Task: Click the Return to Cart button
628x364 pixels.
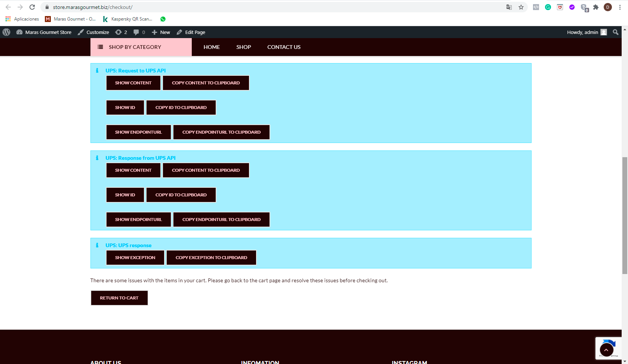Action: point(119,298)
